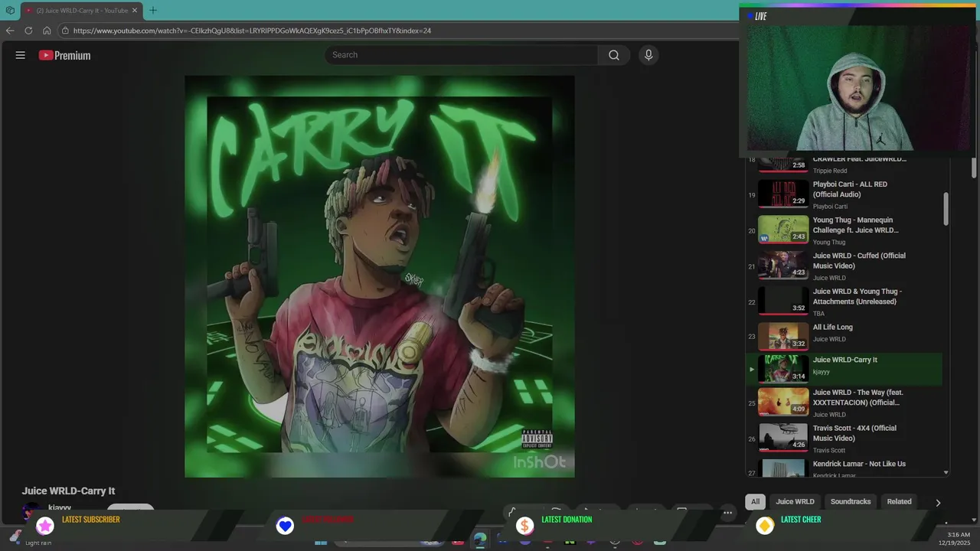Open The Way feat. XXXTENTACION thumbnail
980x551 pixels.
coord(783,402)
